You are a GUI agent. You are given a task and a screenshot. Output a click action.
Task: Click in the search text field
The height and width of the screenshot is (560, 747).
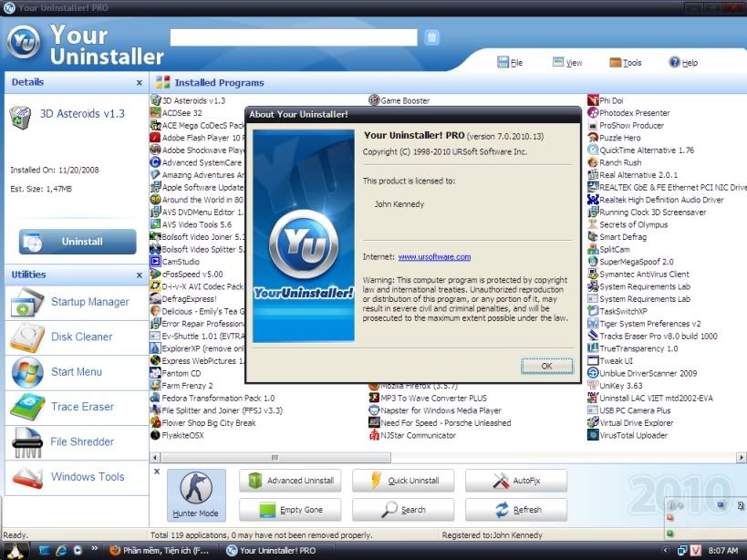pyautogui.click(x=294, y=37)
